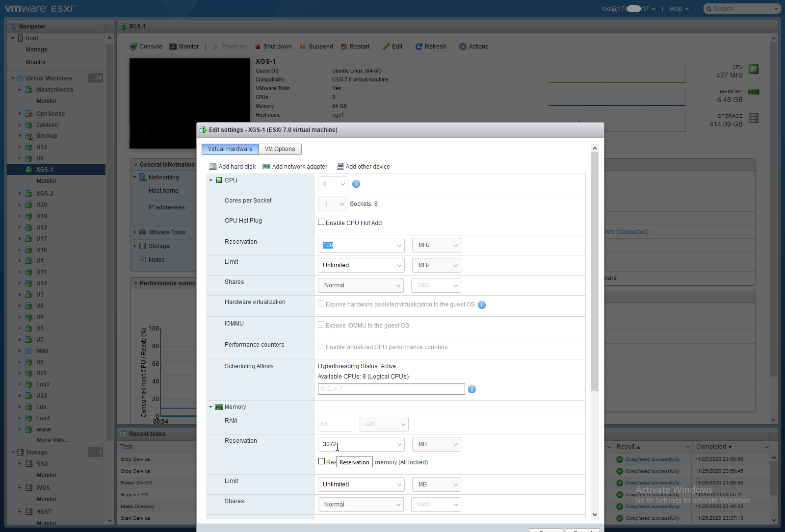This screenshot has width=785, height=532.
Task: Open the Help menu
Action: (679, 9)
